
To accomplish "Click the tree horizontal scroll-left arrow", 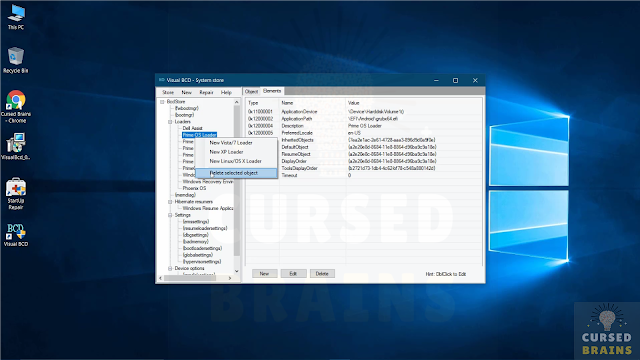I will 160,278.
